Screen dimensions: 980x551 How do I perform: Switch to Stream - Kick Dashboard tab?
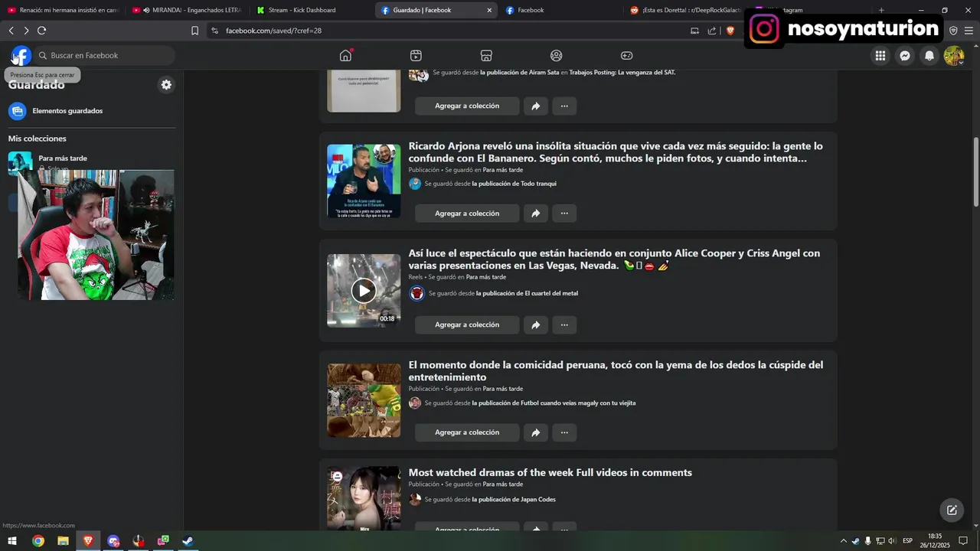tap(312, 10)
